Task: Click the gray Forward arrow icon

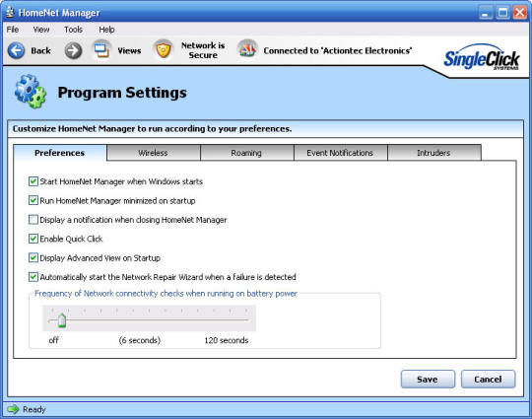Action: tap(73, 51)
